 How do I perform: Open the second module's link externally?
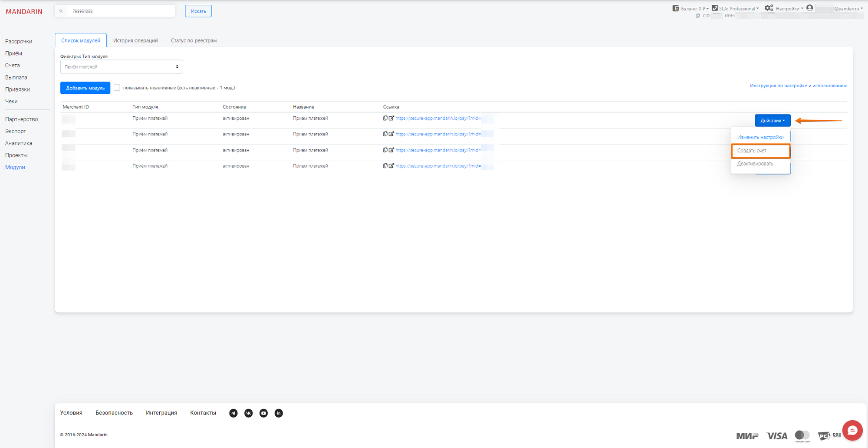click(x=391, y=134)
